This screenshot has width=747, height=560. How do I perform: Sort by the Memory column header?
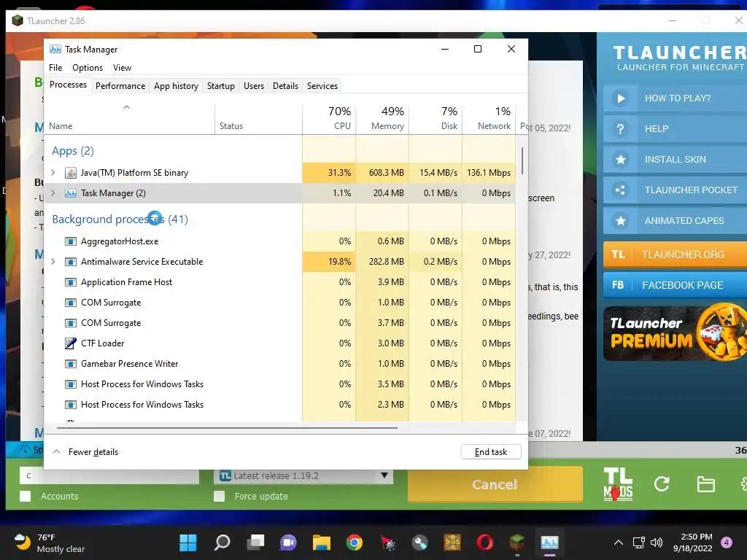382,118
